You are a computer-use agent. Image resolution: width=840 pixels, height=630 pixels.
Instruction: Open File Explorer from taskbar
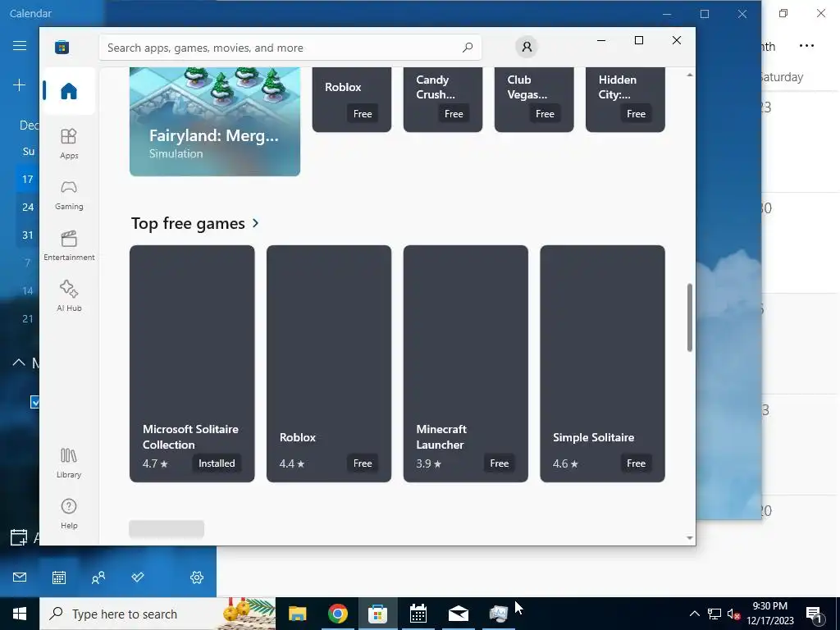point(297,614)
